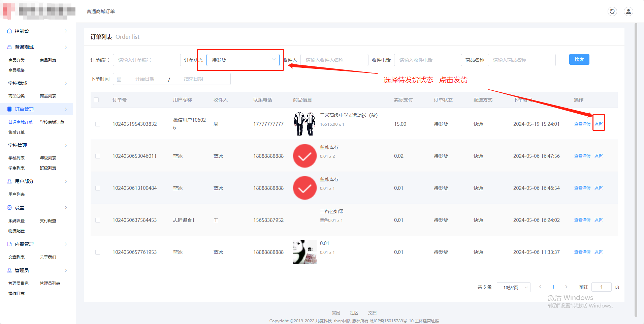The image size is (644, 324).
Task: Click the blue 搜索 button
Action: [579, 59]
